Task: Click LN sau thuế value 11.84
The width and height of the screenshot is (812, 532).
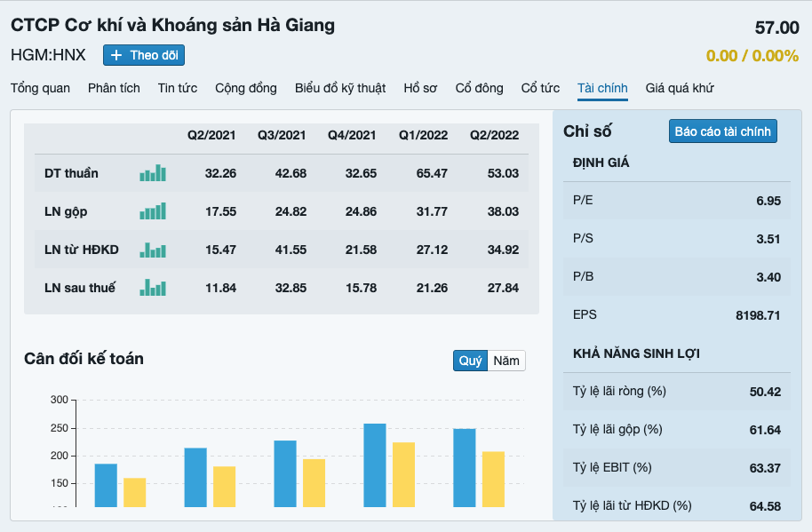Action: pyautogui.click(x=220, y=289)
